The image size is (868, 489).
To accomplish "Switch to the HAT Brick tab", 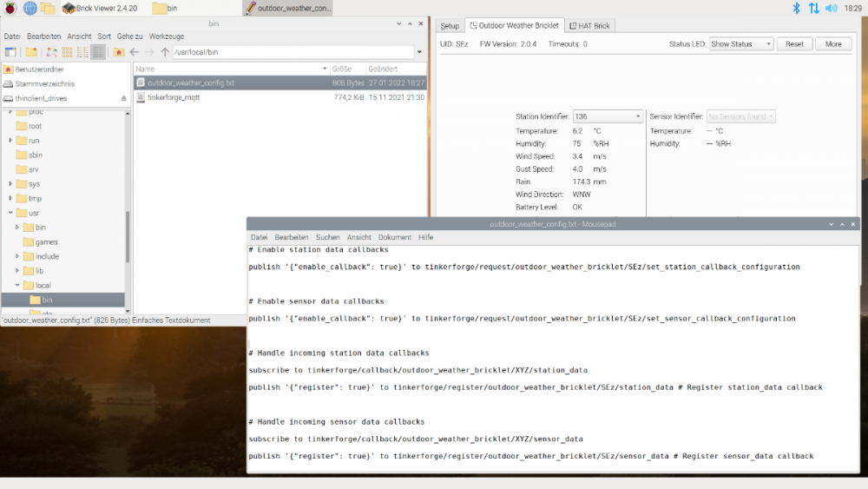I will tap(590, 26).
